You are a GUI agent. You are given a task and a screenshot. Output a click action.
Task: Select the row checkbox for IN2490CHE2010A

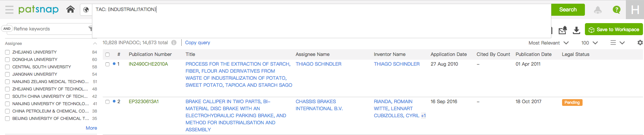(107, 64)
